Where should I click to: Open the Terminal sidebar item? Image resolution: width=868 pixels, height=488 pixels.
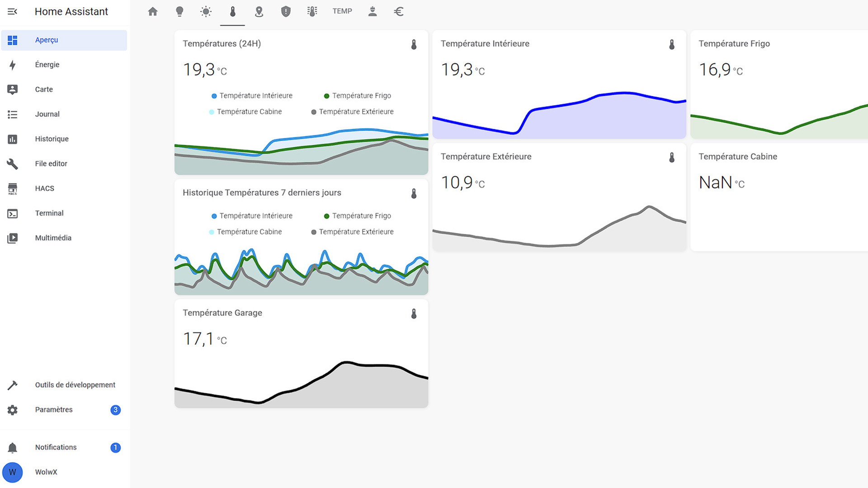[49, 213]
